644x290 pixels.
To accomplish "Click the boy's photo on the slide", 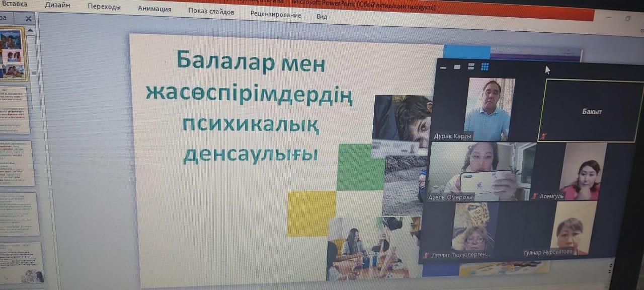I will (x=403, y=125).
